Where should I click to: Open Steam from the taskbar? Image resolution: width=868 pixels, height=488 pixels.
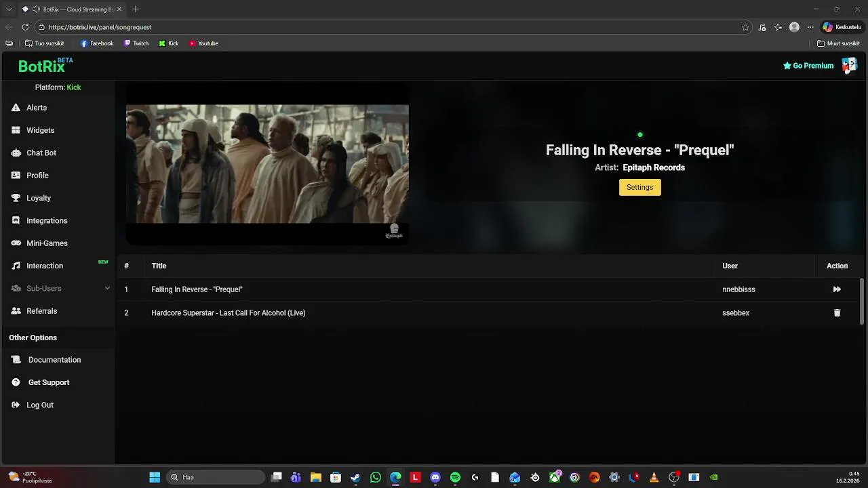pos(355,477)
